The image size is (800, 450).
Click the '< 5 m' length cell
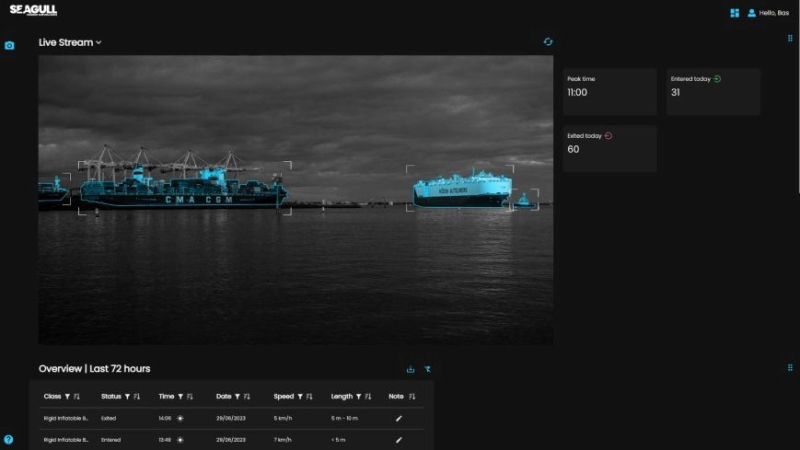338,440
